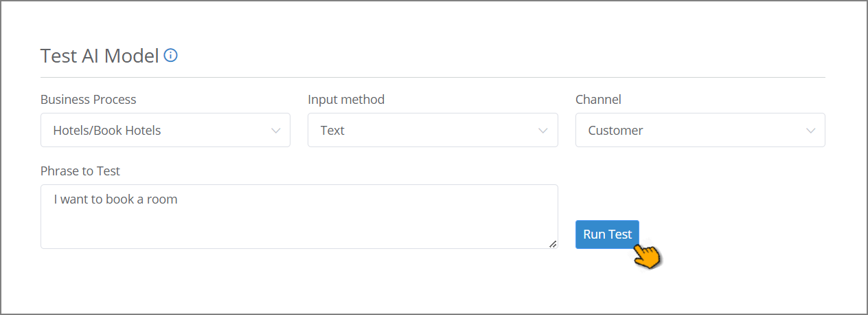Click the Channel label

[598, 99]
